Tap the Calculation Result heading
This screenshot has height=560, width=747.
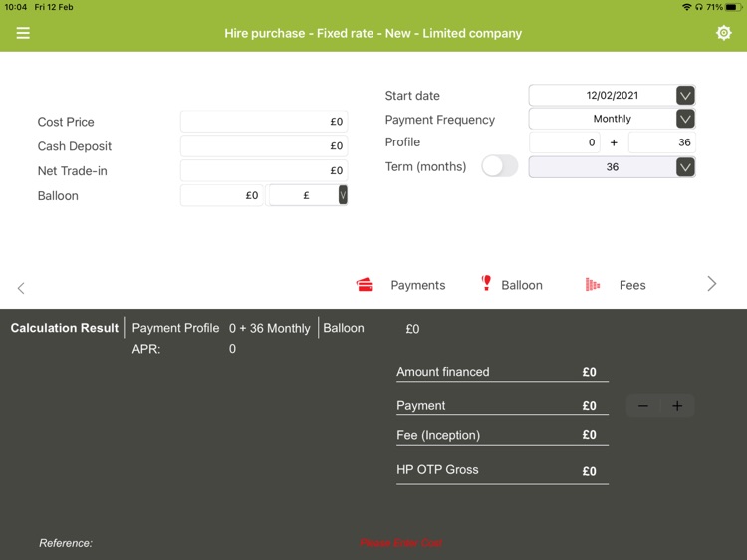65,328
